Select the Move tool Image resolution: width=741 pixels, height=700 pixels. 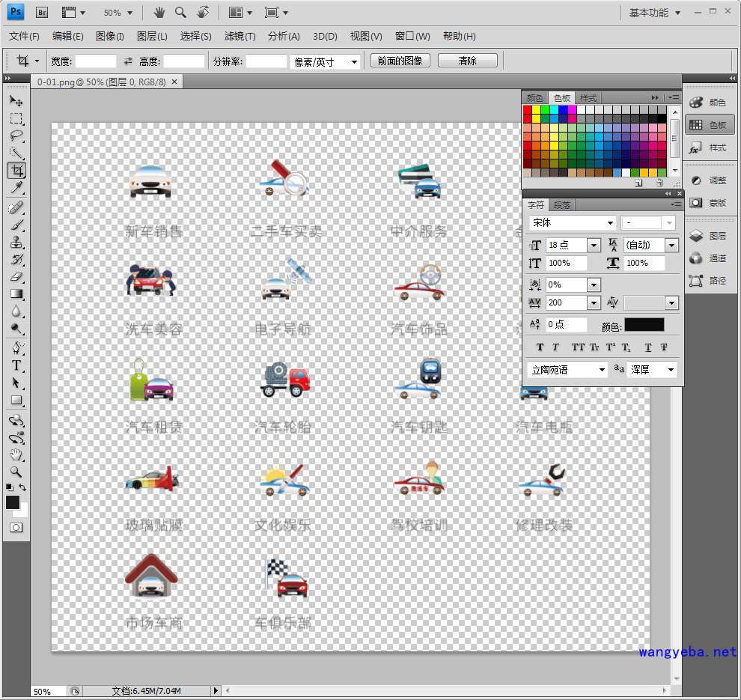click(x=16, y=101)
